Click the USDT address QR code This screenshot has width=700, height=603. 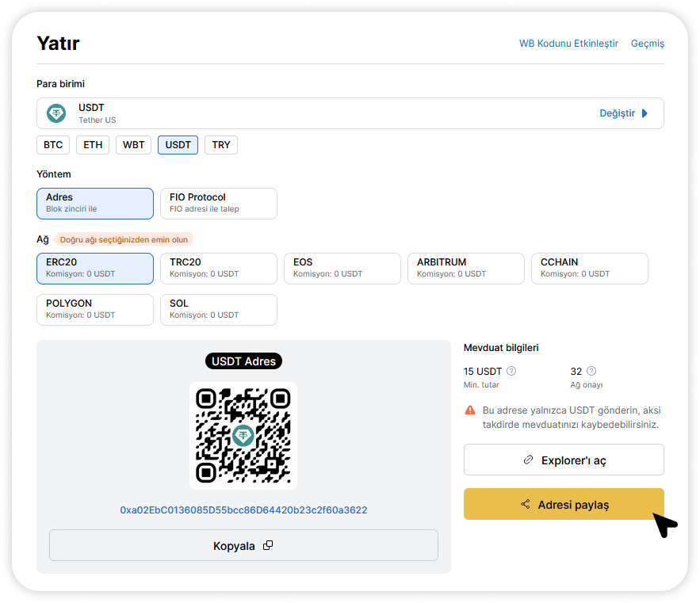[x=243, y=435]
